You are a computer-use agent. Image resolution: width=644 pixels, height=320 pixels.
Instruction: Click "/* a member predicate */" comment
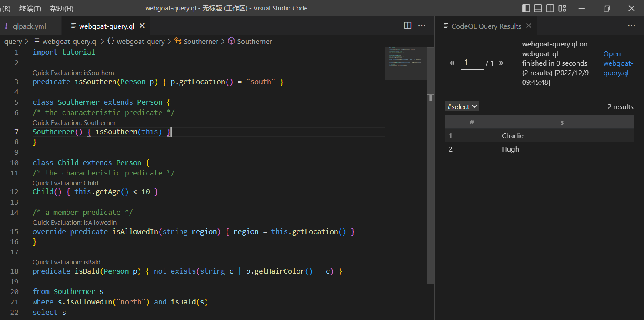tap(83, 212)
